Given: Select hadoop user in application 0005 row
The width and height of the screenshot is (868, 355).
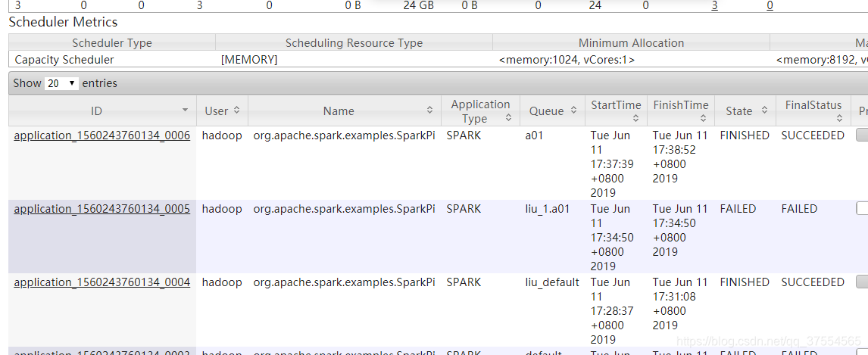Looking at the screenshot, I should tap(222, 209).
